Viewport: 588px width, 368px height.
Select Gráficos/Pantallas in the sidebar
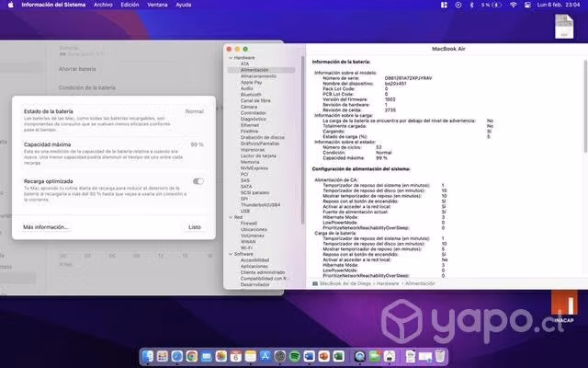260,144
